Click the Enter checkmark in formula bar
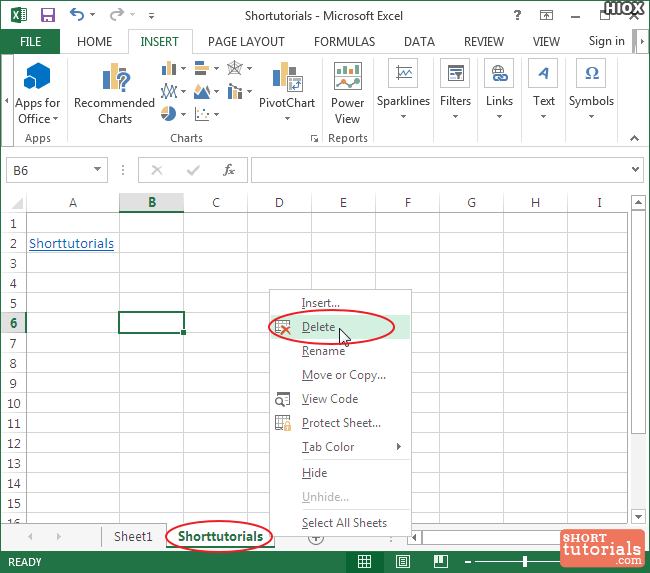This screenshot has height=573, width=650. (x=193, y=170)
